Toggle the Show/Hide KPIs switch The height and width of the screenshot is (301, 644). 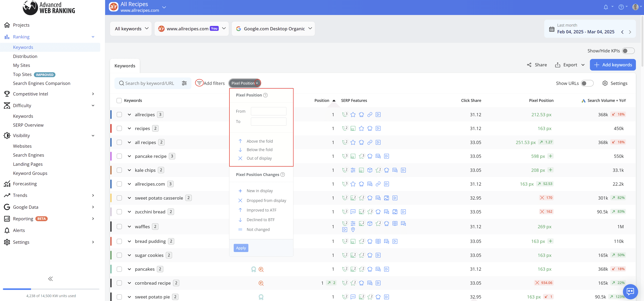(628, 51)
